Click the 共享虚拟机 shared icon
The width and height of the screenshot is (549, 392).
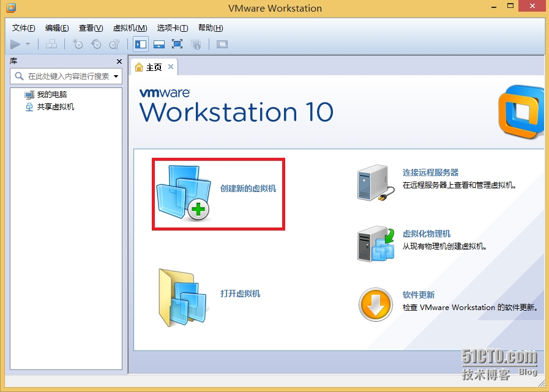tap(29, 107)
